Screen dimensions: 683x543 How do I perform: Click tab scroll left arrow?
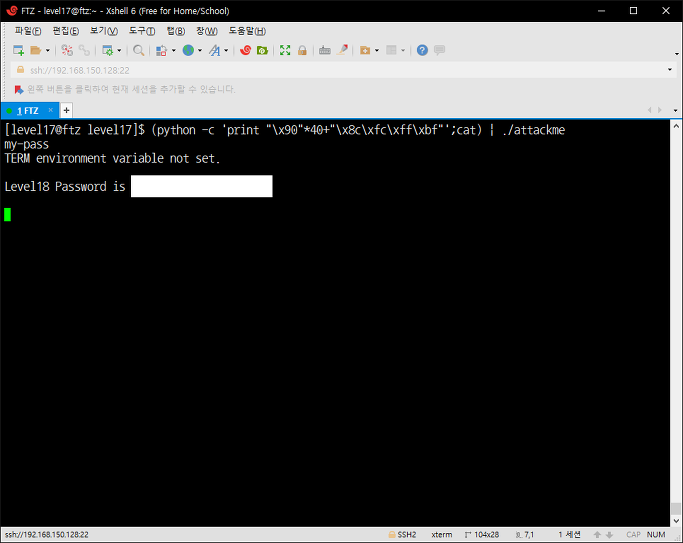tap(649, 110)
